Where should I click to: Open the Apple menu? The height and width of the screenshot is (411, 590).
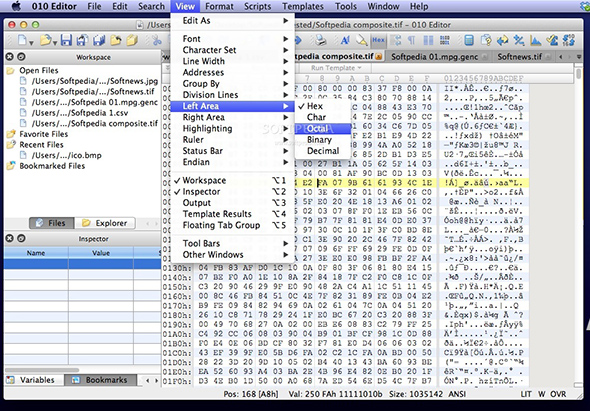click(x=16, y=6)
